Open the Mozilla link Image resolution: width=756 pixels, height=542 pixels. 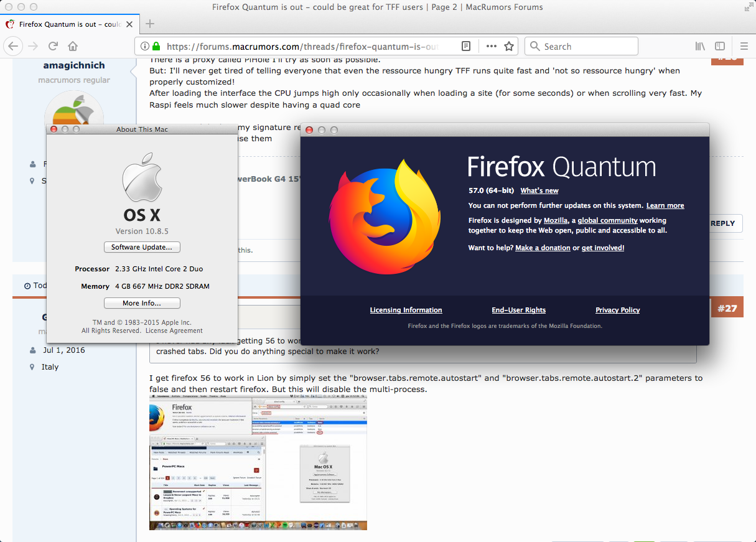(x=556, y=220)
